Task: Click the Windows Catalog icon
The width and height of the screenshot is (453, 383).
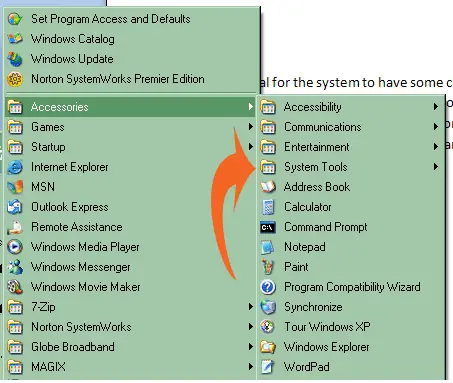Action: 15,39
